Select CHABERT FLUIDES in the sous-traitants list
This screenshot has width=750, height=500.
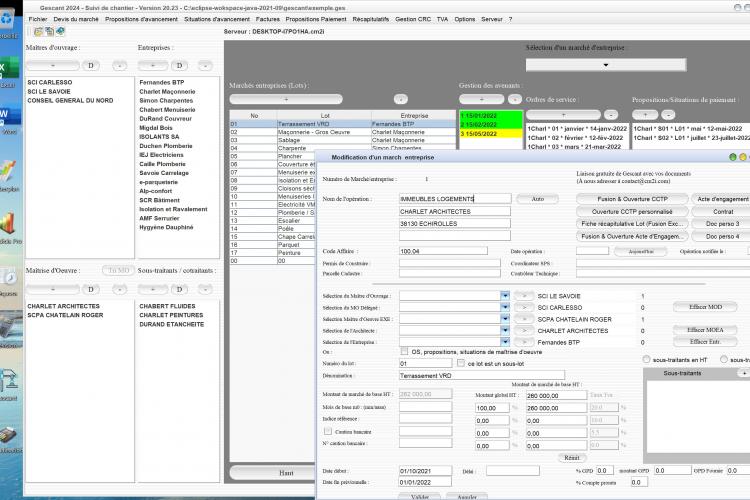pos(167,306)
